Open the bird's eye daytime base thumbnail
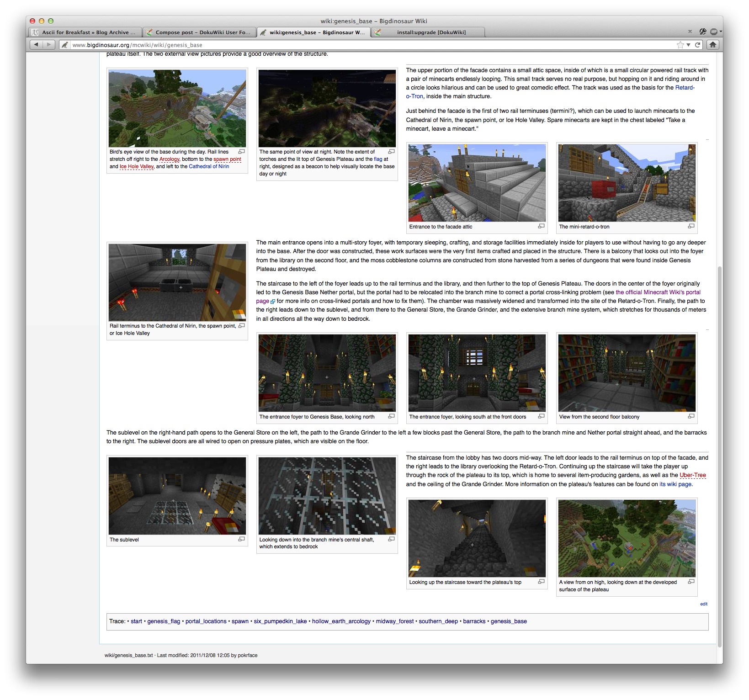The width and height of the screenshot is (749, 700). (x=177, y=108)
